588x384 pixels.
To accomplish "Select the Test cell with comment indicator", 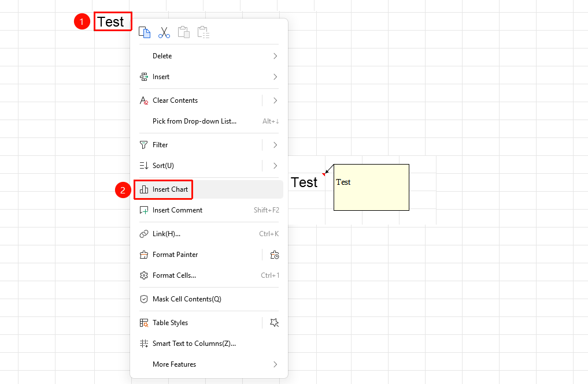I will click(x=307, y=182).
